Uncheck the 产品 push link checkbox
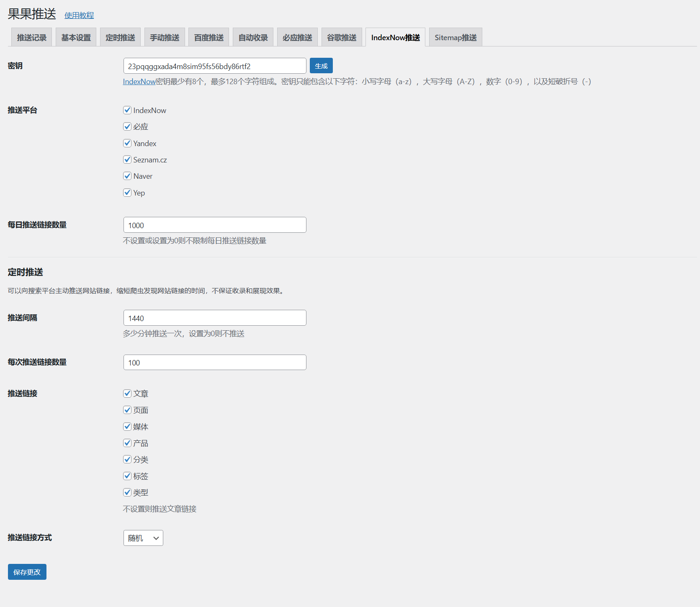 coord(127,443)
